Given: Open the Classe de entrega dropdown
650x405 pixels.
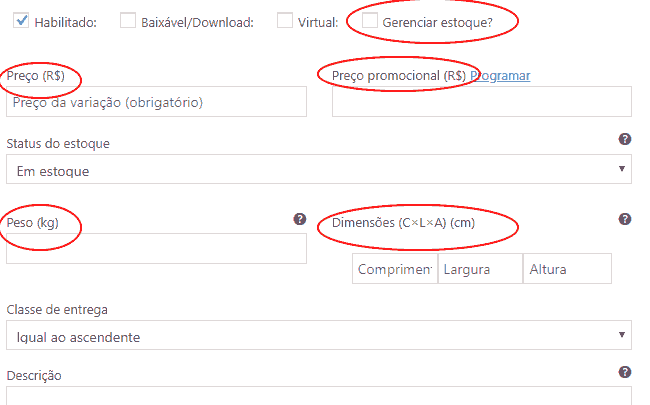Looking at the screenshot, I should click(x=319, y=335).
